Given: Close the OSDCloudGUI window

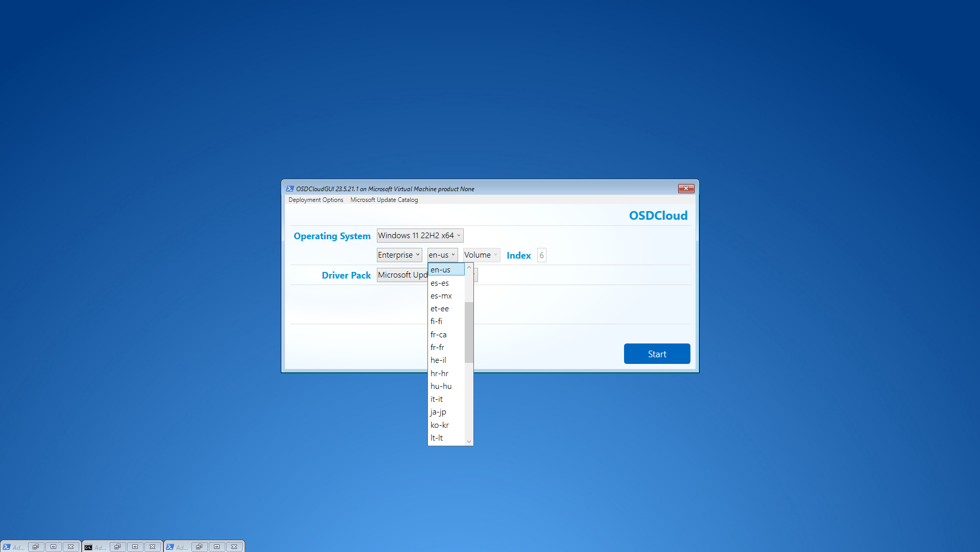Looking at the screenshot, I should [x=686, y=189].
